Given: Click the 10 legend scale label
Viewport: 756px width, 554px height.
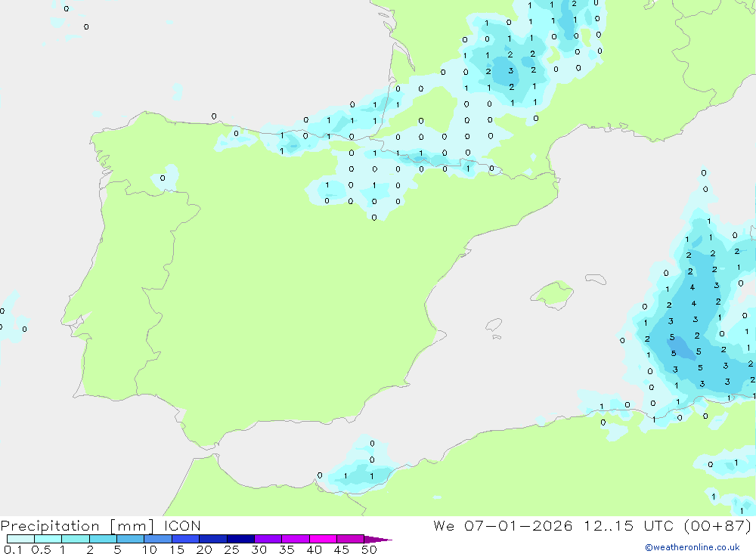Looking at the screenshot, I should point(150,549).
